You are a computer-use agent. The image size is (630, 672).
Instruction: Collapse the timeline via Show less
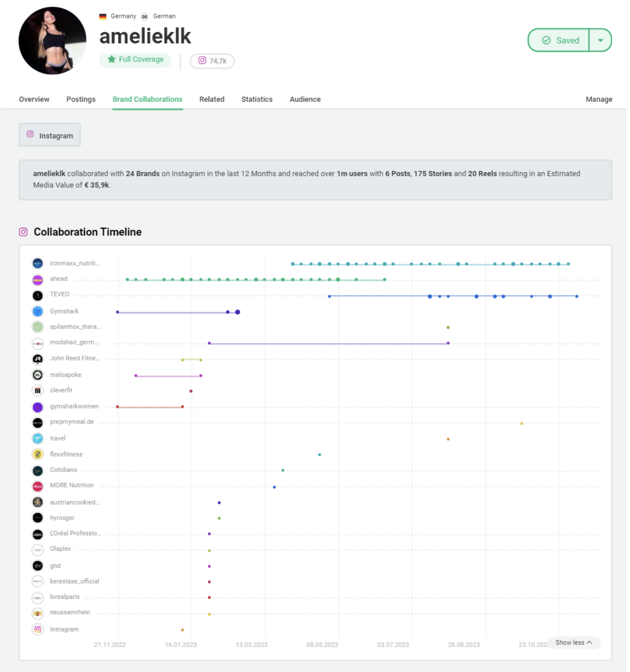[574, 643]
